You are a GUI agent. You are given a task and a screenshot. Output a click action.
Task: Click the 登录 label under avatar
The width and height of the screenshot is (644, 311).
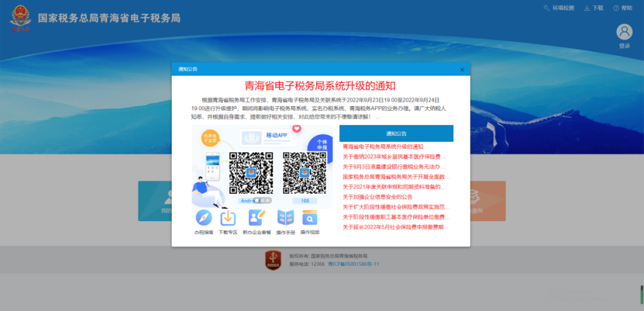click(624, 46)
